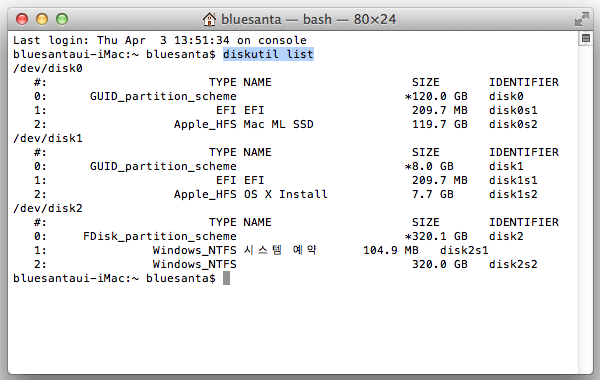Viewport: 600px width, 380px height.
Task: Enter full screen with the arrows icon
Action: 582,19
